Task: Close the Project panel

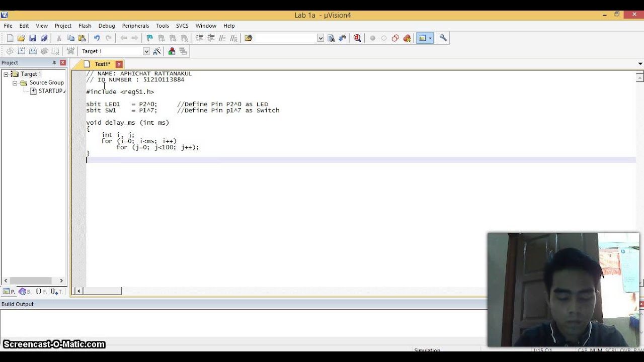Action: click(63, 63)
